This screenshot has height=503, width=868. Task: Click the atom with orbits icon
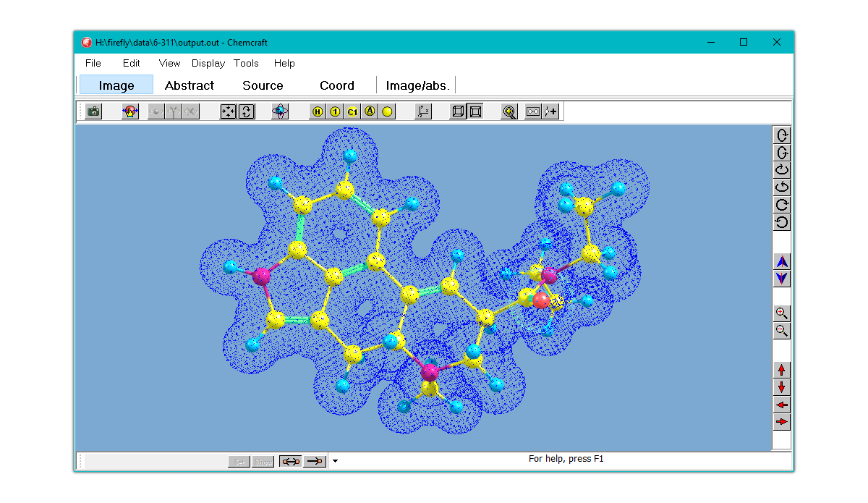(x=280, y=111)
